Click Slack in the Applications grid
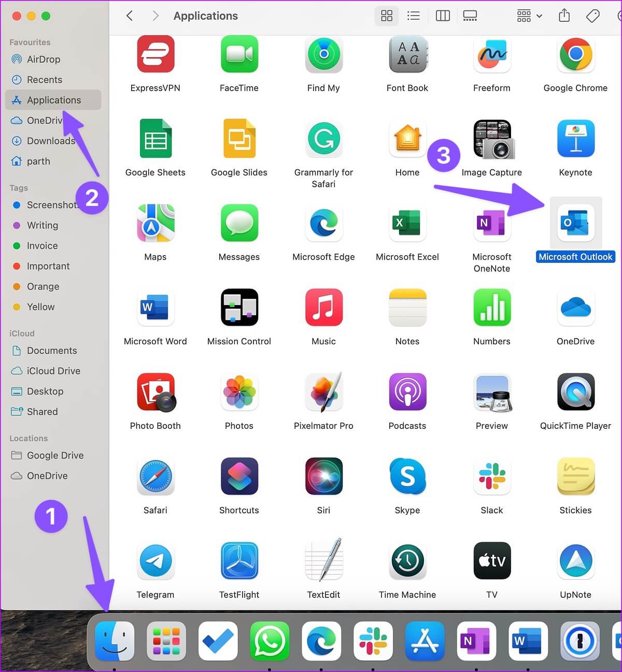The image size is (622, 672). pyautogui.click(x=492, y=477)
